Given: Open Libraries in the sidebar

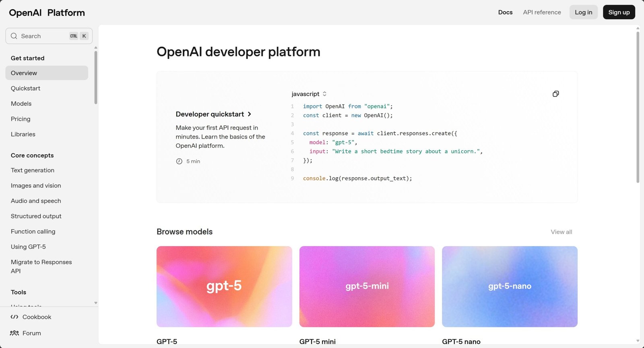Looking at the screenshot, I should pyautogui.click(x=23, y=134).
